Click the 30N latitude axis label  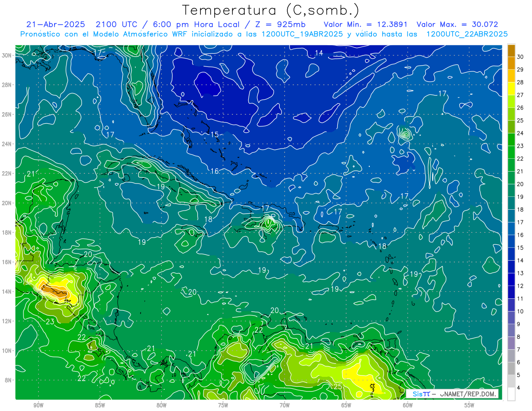coord(7,55)
